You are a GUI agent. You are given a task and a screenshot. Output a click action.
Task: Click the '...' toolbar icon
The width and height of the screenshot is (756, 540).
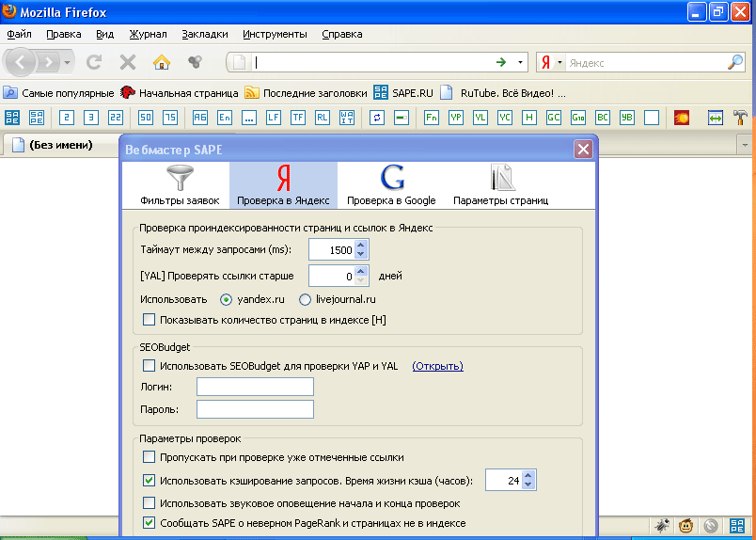pos(249,118)
